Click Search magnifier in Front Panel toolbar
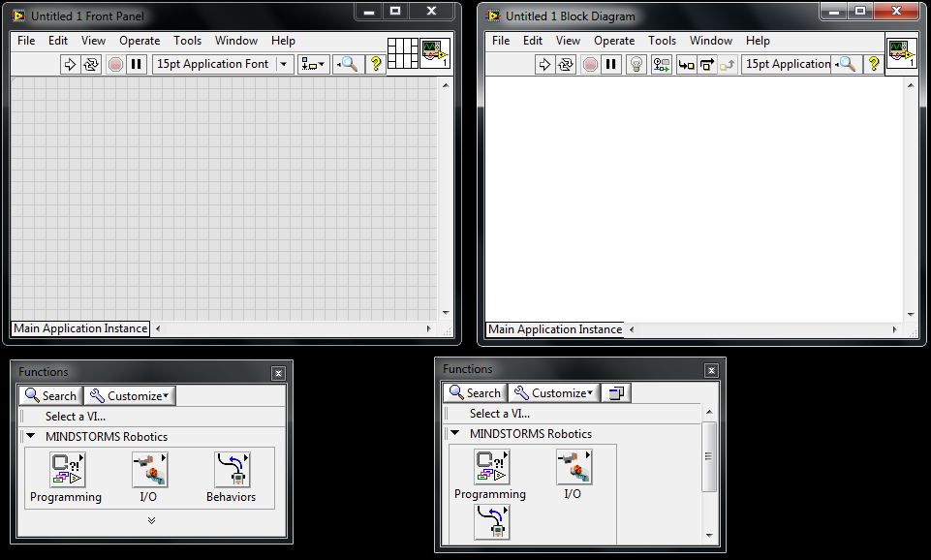Viewport: 931px width, 560px height. tap(348, 64)
